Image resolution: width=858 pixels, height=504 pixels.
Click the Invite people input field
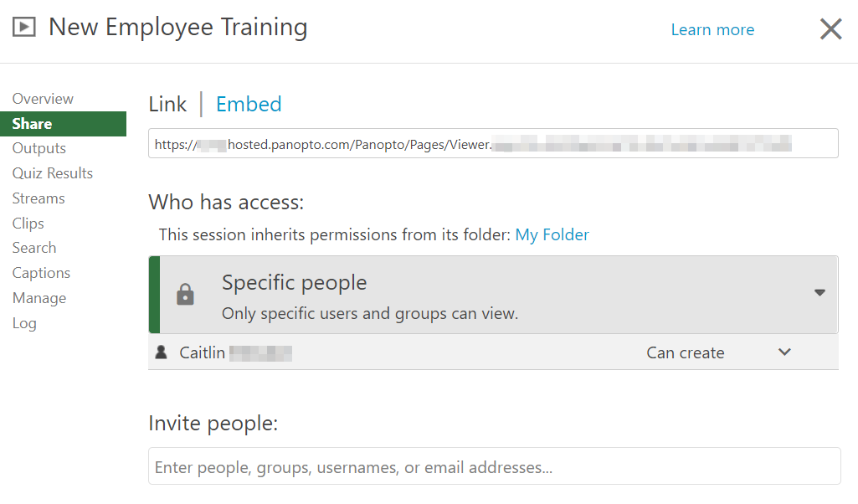(x=494, y=466)
